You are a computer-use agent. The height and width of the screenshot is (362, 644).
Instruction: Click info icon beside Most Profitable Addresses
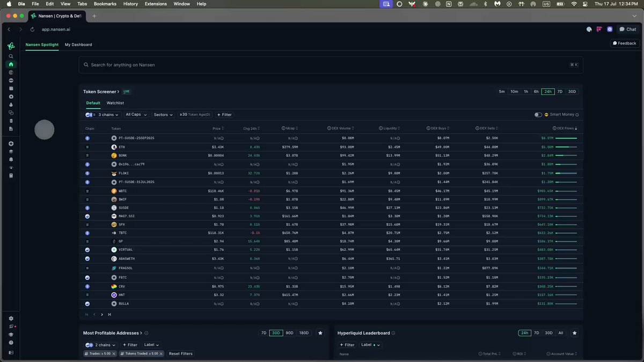click(146, 333)
